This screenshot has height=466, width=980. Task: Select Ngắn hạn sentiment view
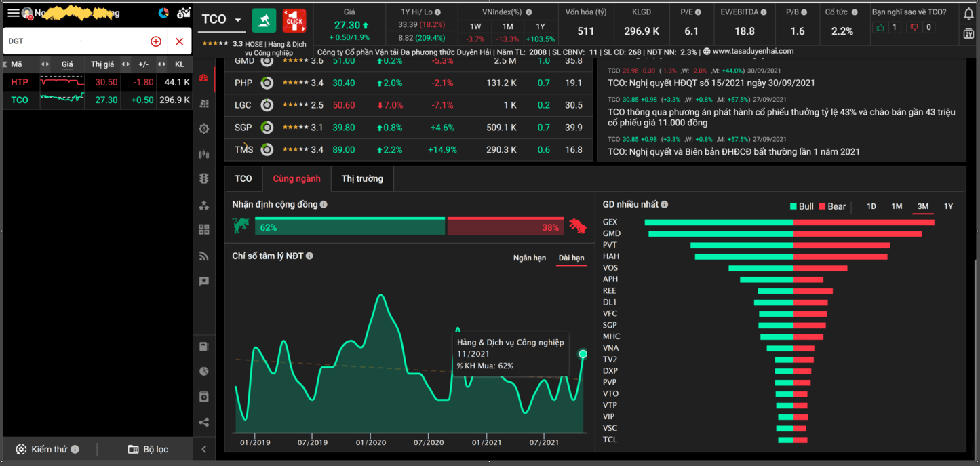pyautogui.click(x=530, y=258)
